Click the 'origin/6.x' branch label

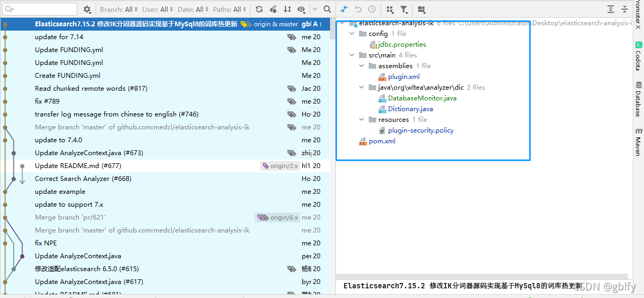277,217
